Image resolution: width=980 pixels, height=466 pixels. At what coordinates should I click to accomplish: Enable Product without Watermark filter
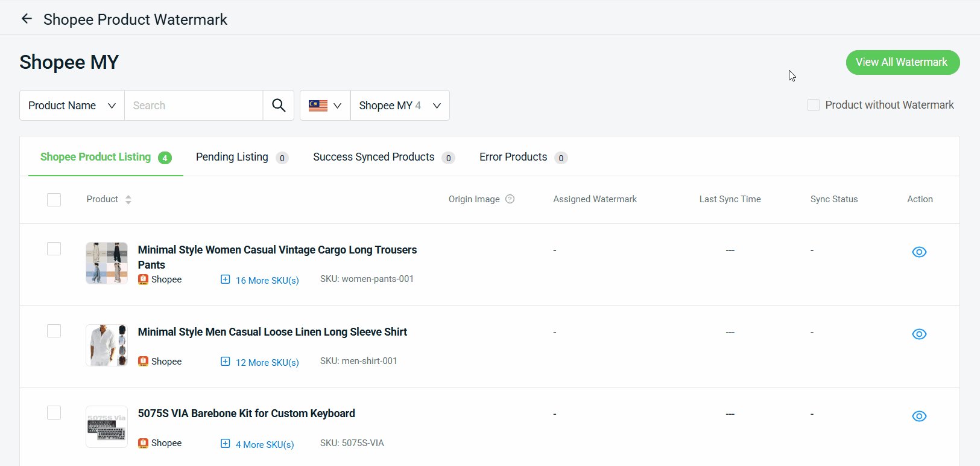(814, 105)
